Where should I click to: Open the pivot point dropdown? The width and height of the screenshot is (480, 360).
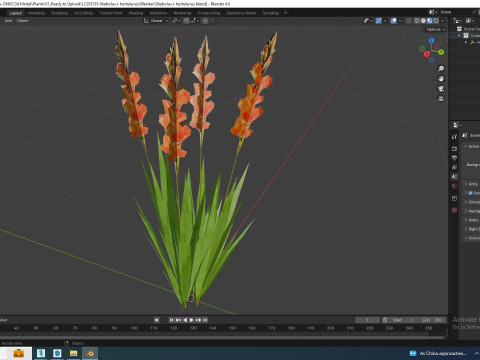point(176,21)
